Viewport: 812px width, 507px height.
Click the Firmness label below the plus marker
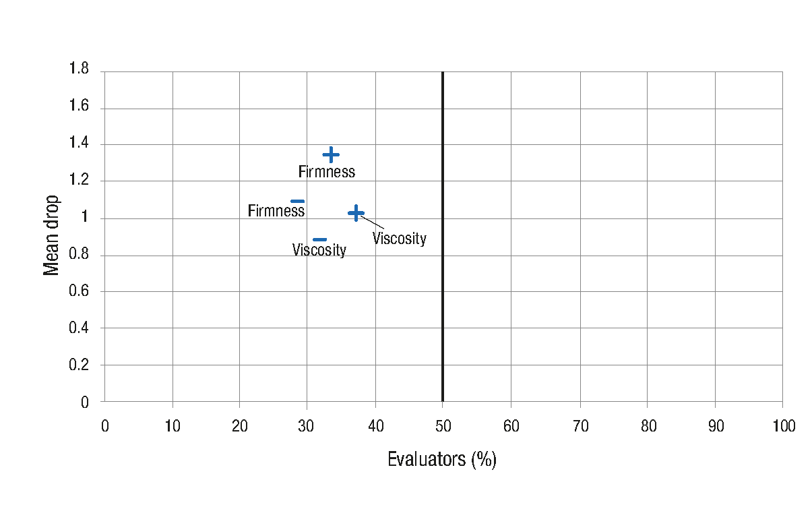[x=327, y=171]
